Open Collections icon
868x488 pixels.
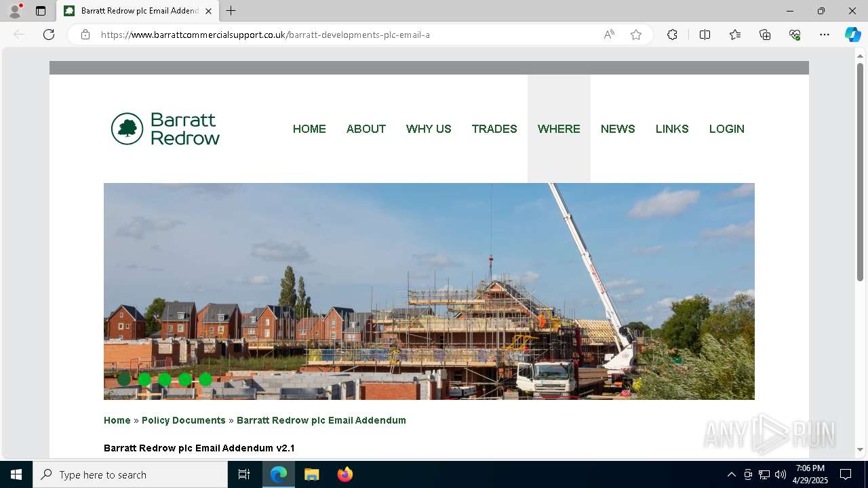pos(765,35)
